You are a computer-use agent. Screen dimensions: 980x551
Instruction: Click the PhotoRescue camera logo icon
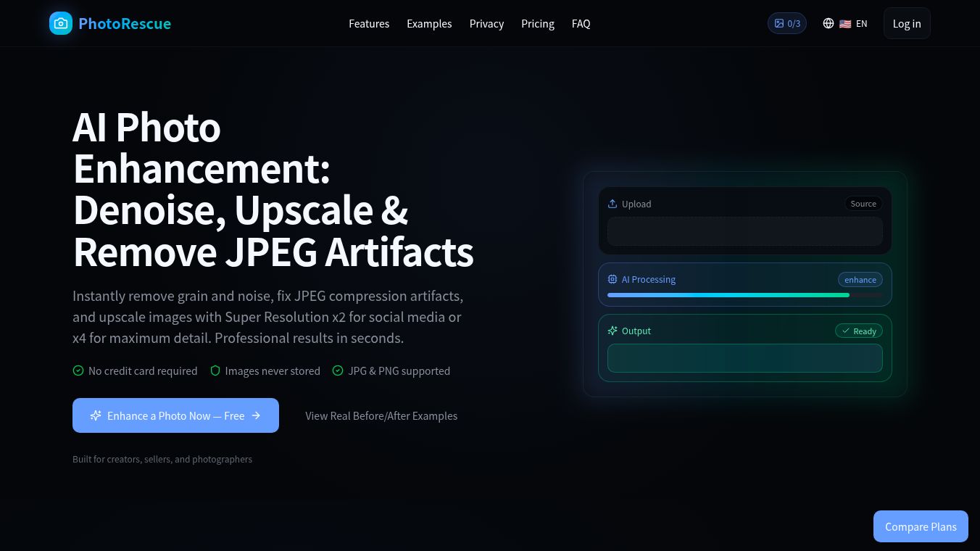tap(61, 23)
